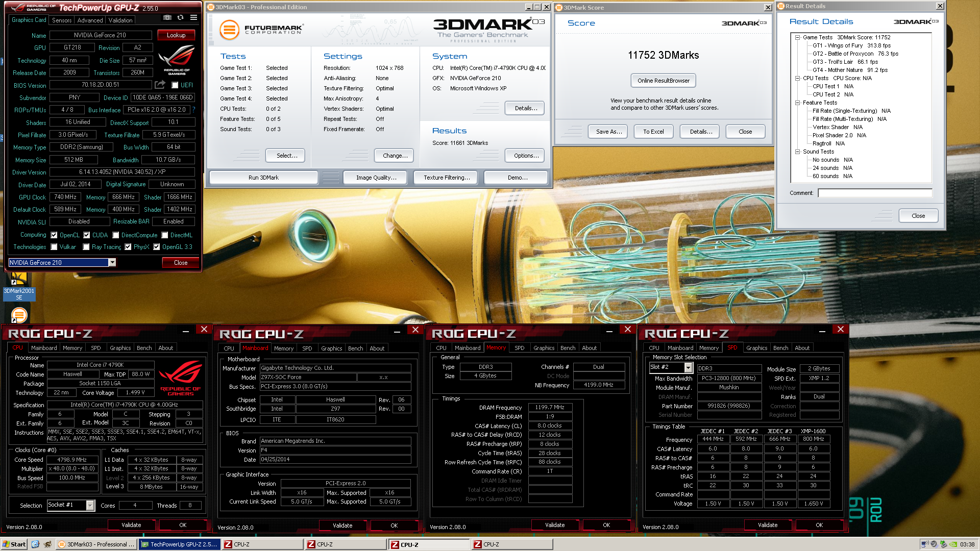The width and height of the screenshot is (980, 551).
Task: Open the GPU-Z hamburger menu
Action: tap(193, 18)
